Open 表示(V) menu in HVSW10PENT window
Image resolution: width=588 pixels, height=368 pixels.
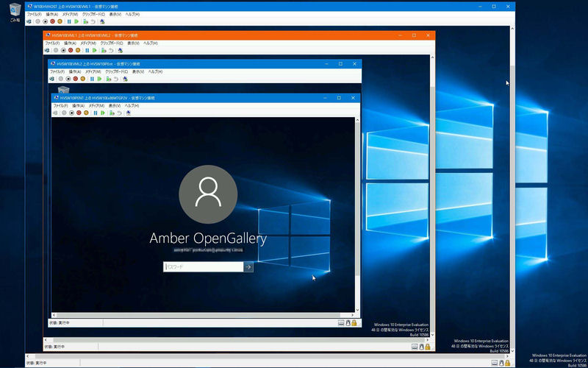click(115, 105)
